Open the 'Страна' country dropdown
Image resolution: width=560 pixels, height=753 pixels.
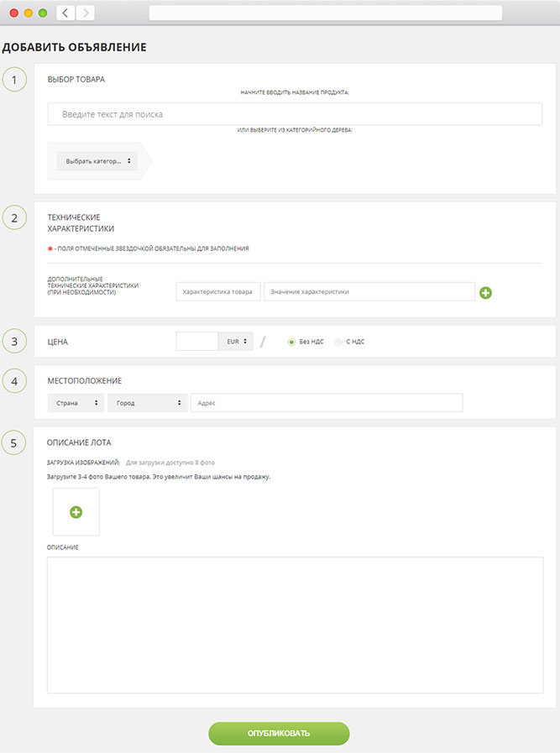pyautogui.click(x=76, y=403)
